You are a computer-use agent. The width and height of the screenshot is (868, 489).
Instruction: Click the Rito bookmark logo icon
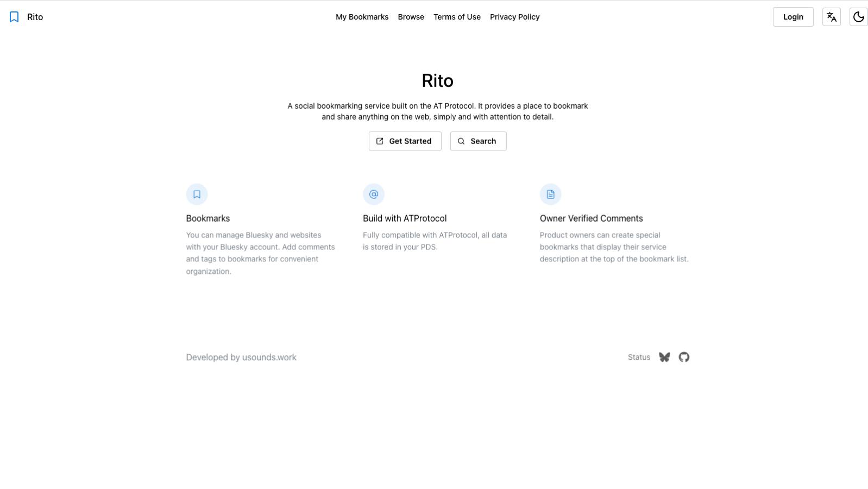click(x=14, y=17)
